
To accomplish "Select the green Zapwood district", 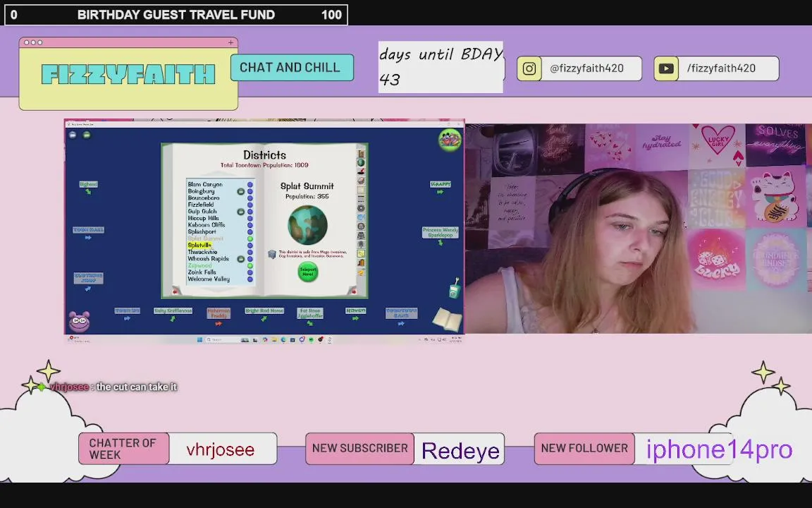I will (x=199, y=265).
